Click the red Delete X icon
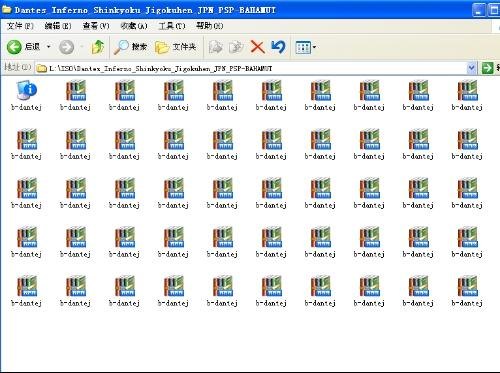 pos(257,47)
